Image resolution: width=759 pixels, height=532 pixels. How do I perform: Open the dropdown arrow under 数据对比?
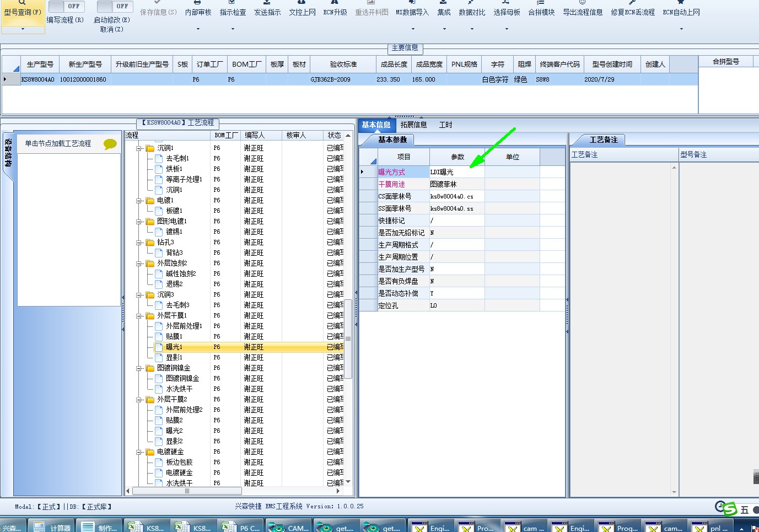coord(472,29)
